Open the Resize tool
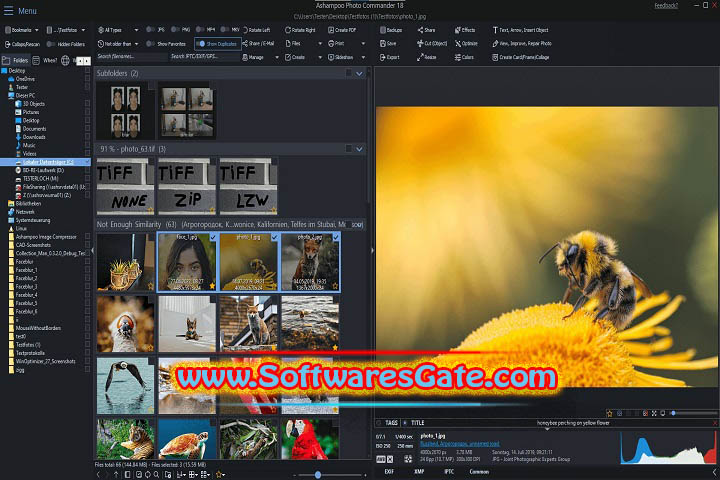This screenshot has height=480, width=720. coord(427,57)
